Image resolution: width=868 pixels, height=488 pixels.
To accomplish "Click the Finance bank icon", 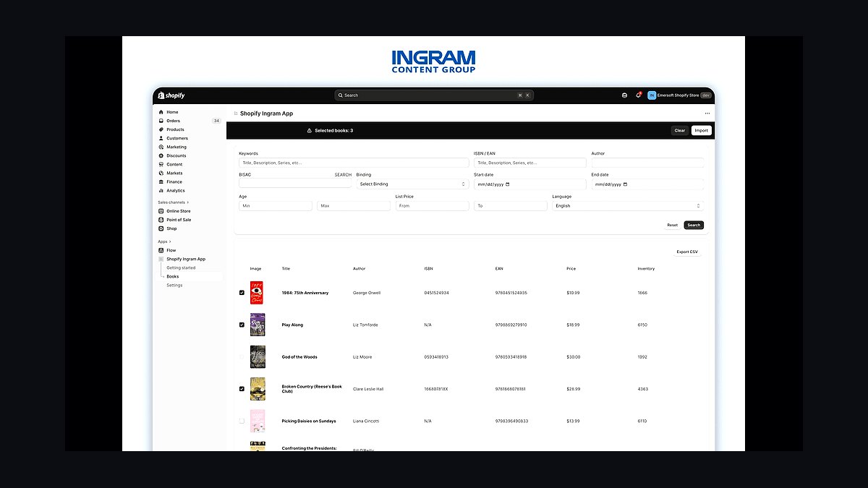I will tap(161, 181).
